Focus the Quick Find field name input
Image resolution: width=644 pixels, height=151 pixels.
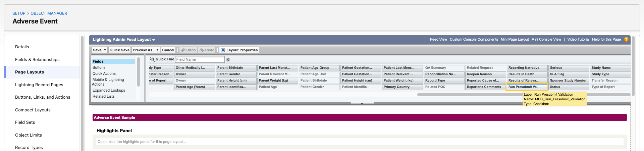pyautogui.click(x=200, y=59)
